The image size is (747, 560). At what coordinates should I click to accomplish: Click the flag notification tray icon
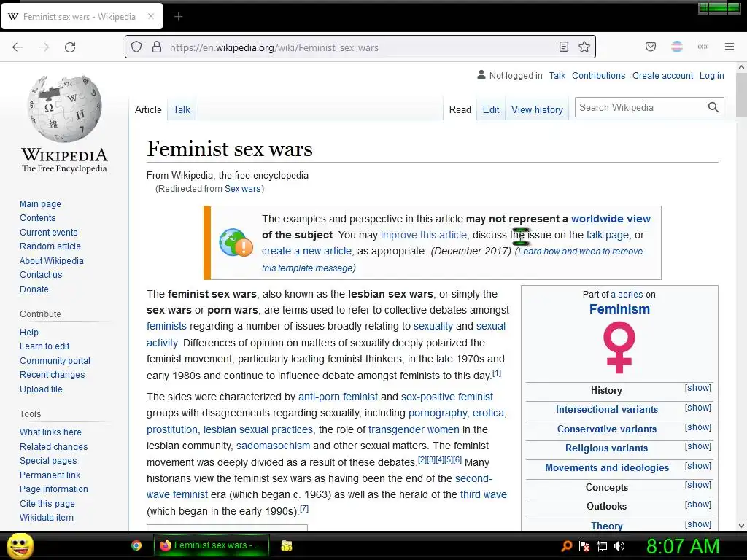[x=584, y=546]
